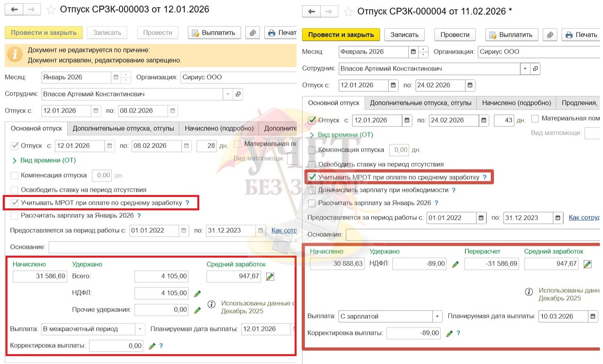Screen dimensions: 603x364
Task: Open attachments paperclip in left window
Action: (253, 33)
